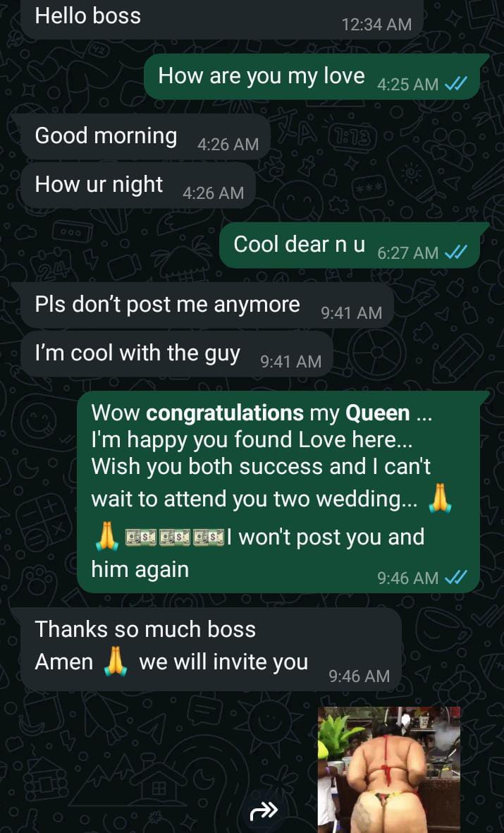504x833 pixels.
Task: Tap the read ticks on the 4:25 AM message
Action: pyautogui.click(x=455, y=84)
